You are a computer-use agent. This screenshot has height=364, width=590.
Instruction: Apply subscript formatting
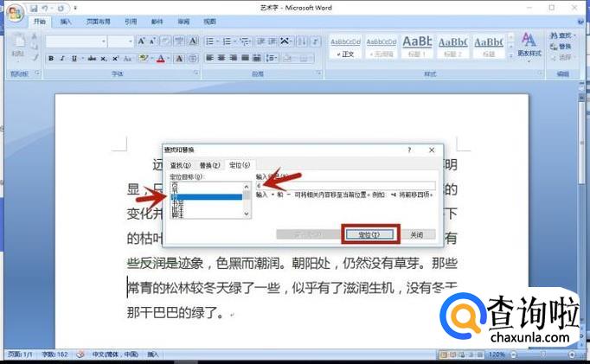coord(104,58)
